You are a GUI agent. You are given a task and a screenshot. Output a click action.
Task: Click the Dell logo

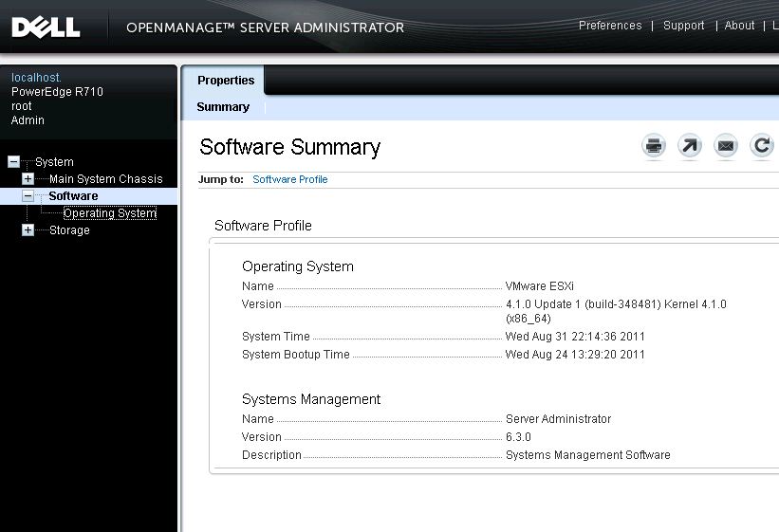click(x=46, y=28)
